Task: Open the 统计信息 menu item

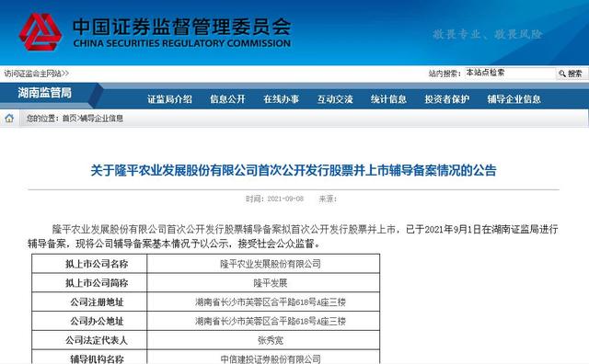Action: [x=388, y=99]
